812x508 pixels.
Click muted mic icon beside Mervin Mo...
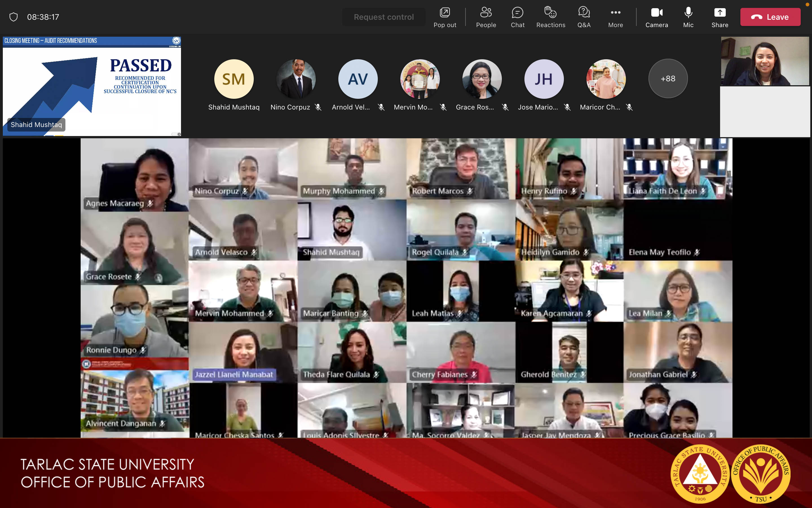pos(443,107)
